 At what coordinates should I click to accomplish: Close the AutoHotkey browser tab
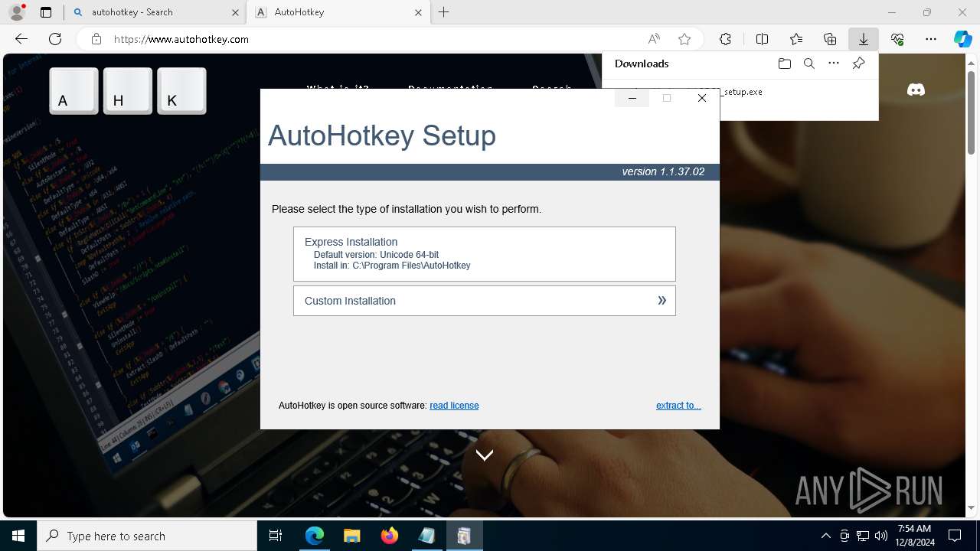[418, 12]
